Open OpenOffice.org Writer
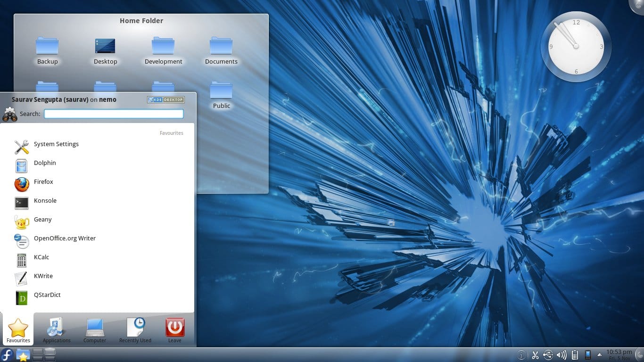This screenshot has height=362, width=644. tap(64, 239)
